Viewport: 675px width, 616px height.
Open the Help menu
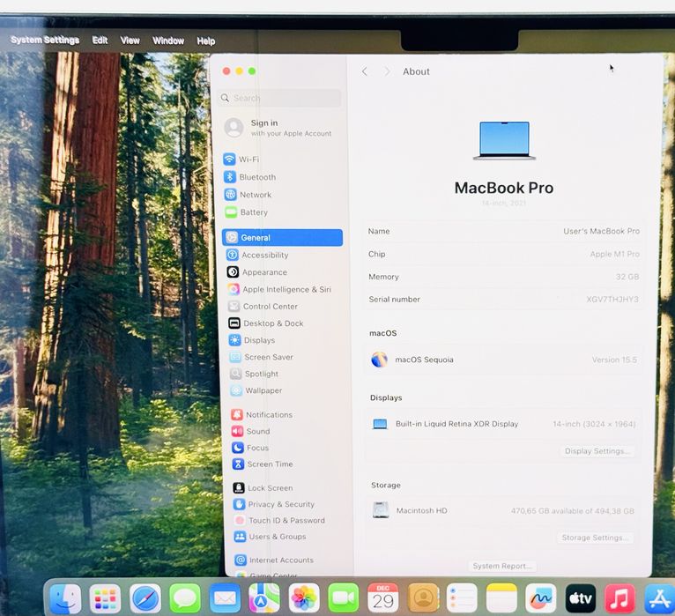206,41
